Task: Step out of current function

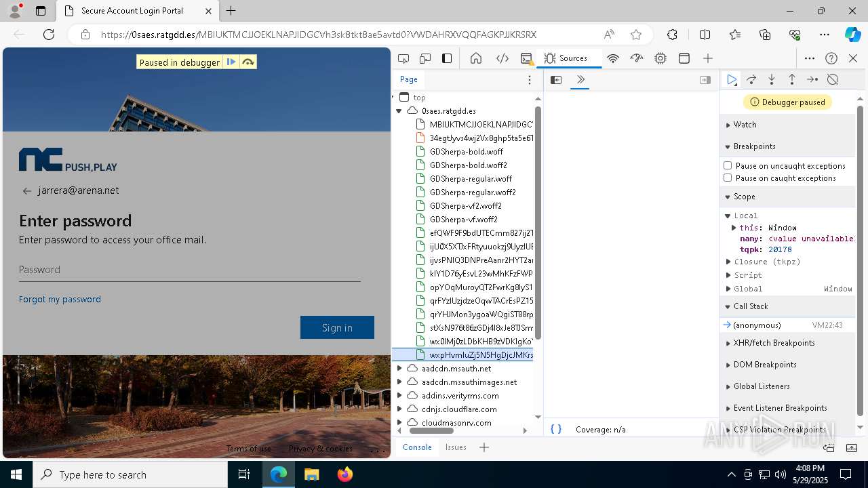Action: point(791,79)
